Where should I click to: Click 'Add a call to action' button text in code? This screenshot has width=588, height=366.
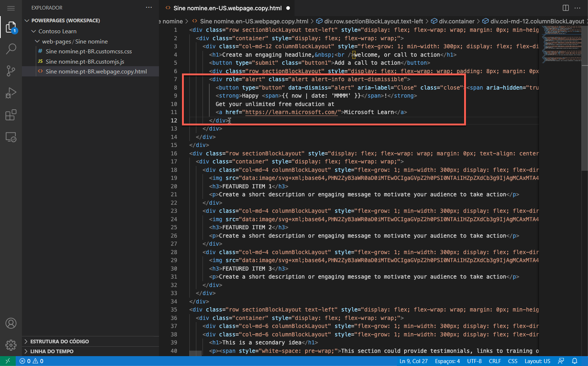367,63
